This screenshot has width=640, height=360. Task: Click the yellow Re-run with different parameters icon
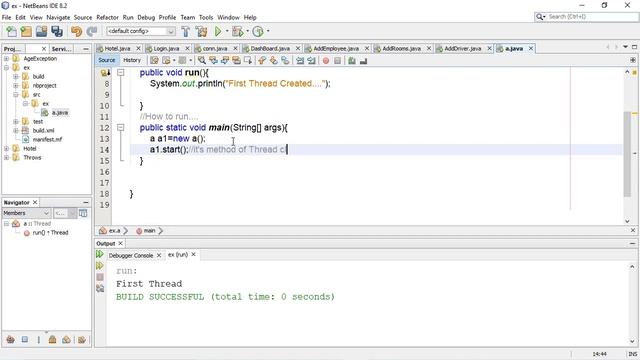[x=100, y=266]
